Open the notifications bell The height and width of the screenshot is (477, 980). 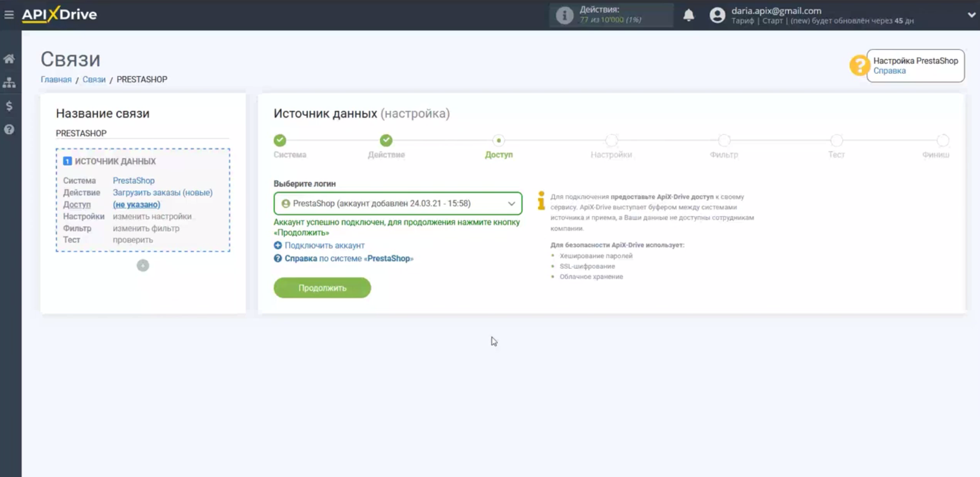tap(689, 15)
